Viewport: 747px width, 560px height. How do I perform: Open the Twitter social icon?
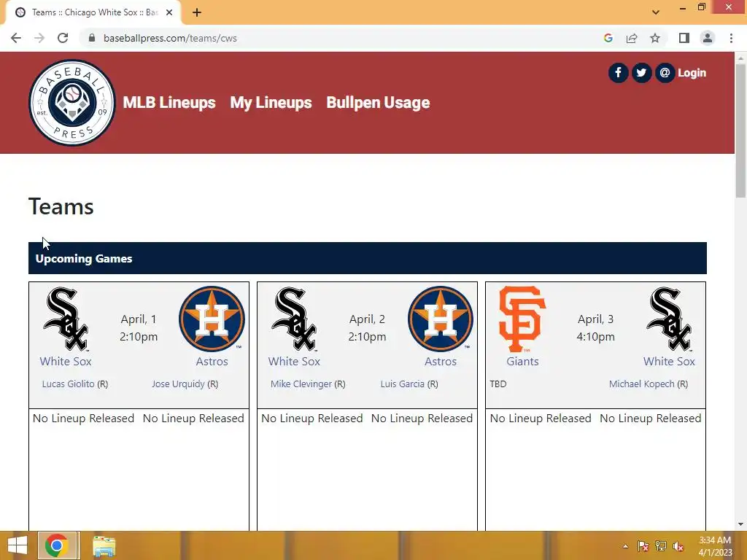(641, 73)
